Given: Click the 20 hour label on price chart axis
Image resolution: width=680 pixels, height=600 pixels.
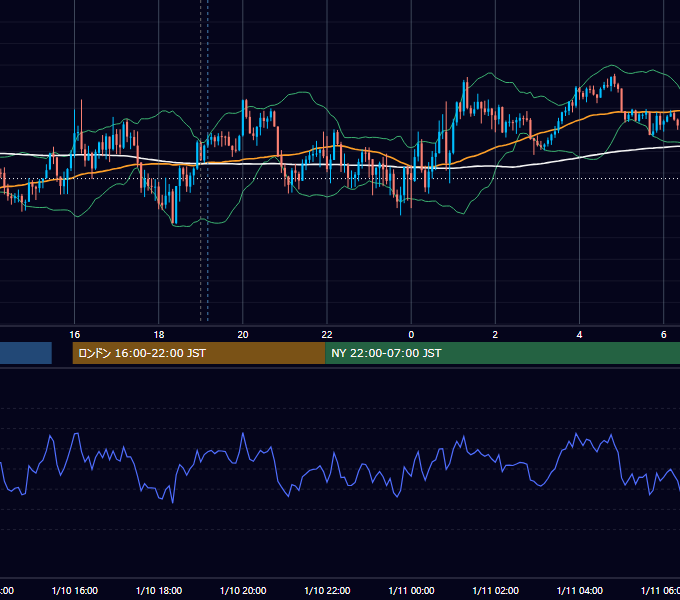Looking at the screenshot, I should click(x=243, y=335).
